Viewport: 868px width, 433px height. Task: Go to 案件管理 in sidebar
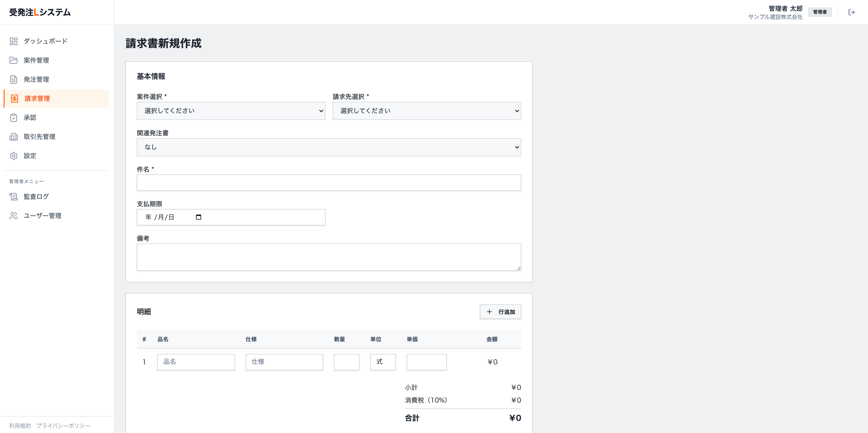tap(56, 60)
